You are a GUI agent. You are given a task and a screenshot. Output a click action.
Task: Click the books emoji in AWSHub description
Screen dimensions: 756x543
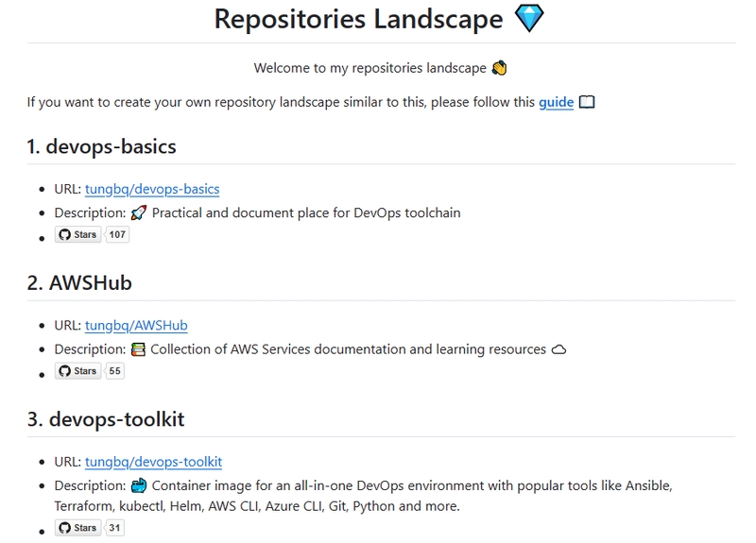138,348
